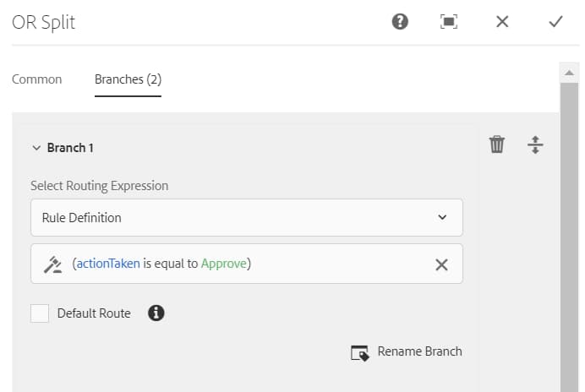Screen dimensions: 585x392
Task: Click the actionTaken rule expression text
Action: click(161, 264)
